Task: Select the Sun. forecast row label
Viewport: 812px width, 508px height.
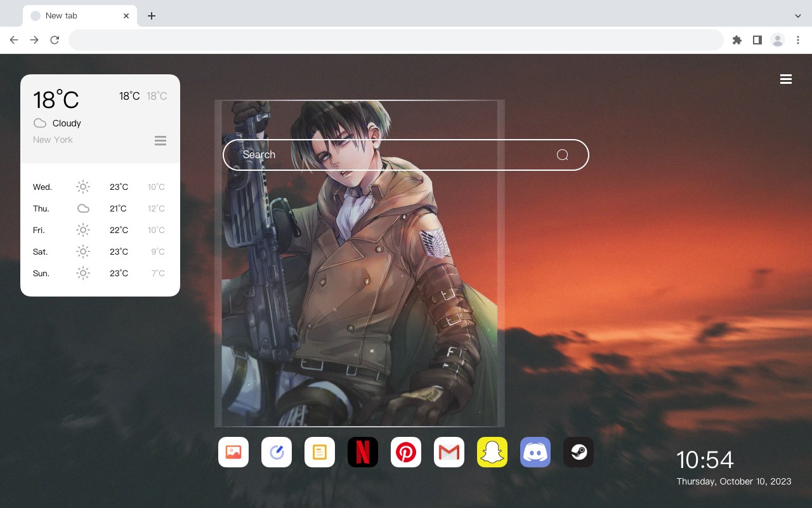Action: coord(41,274)
